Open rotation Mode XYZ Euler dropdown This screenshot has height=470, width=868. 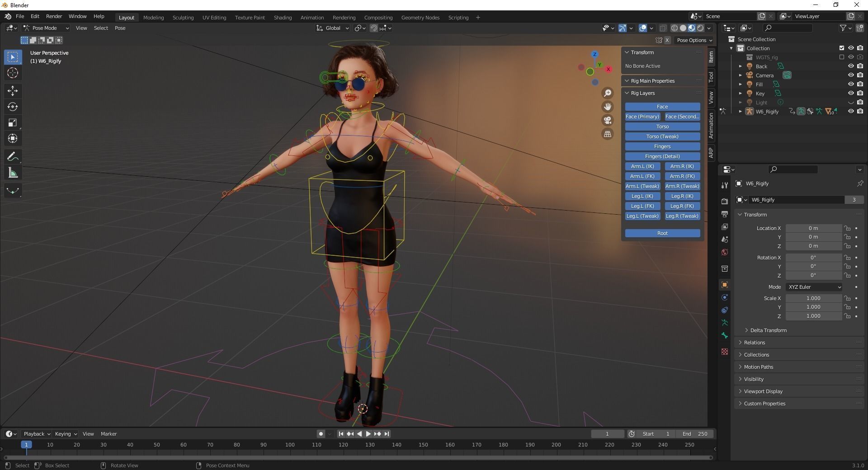pos(814,287)
